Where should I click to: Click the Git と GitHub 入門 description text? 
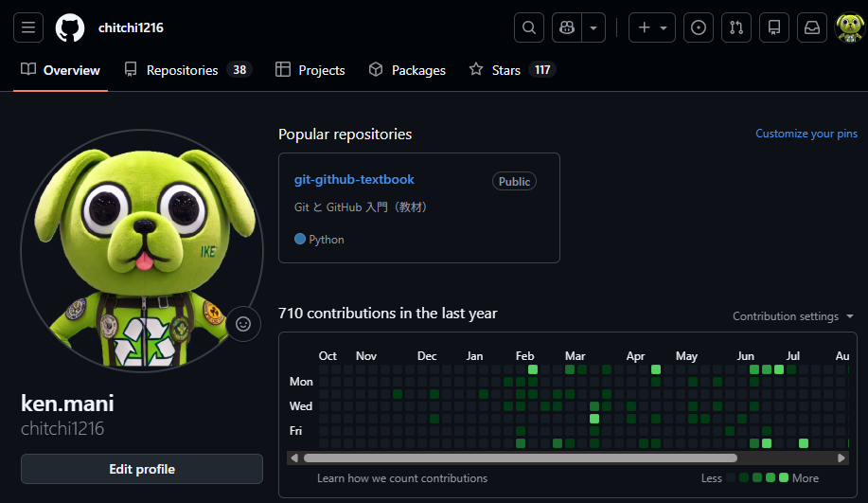click(x=361, y=207)
